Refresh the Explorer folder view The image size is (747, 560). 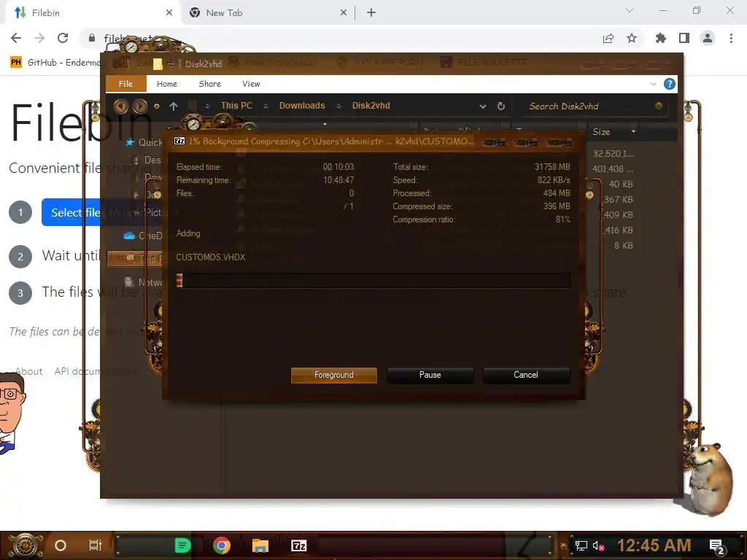click(x=500, y=106)
